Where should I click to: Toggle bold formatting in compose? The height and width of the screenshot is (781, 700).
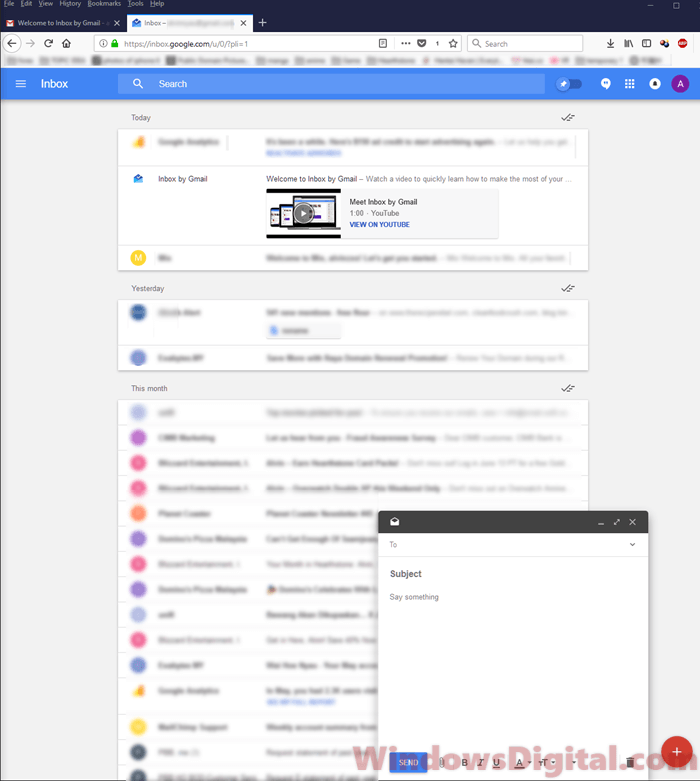pos(464,763)
